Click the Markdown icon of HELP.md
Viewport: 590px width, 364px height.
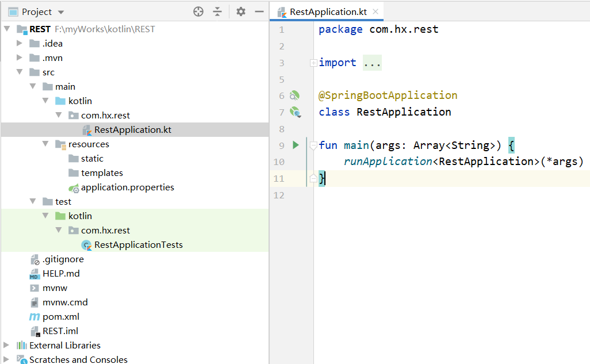click(35, 274)
